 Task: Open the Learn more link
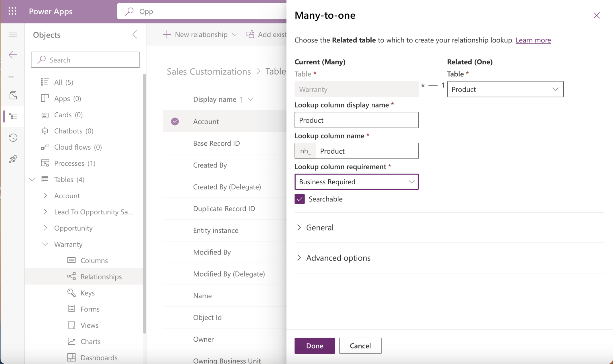pyautogui.click(x=533, y=40)
